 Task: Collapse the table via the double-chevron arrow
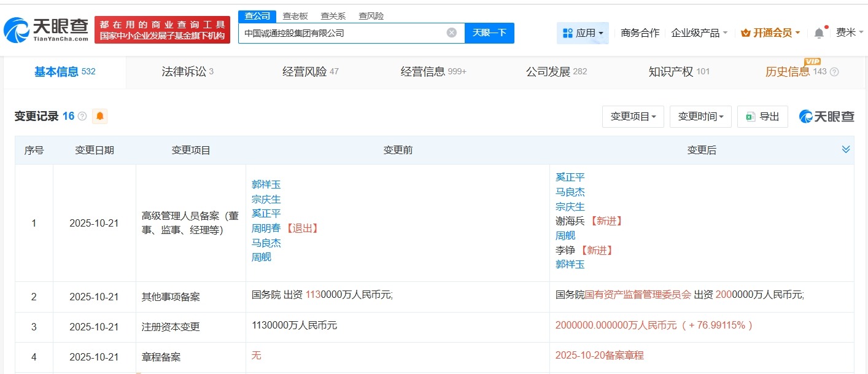[x=846, y=149]
